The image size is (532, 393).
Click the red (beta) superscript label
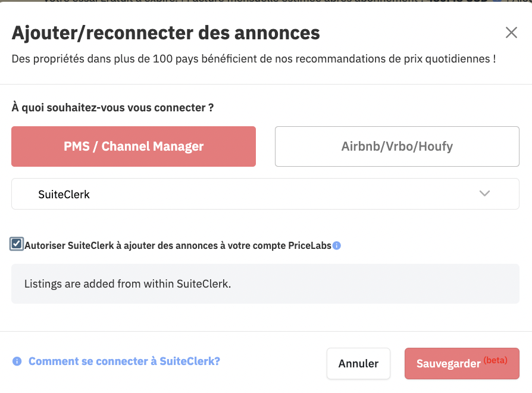495,360
